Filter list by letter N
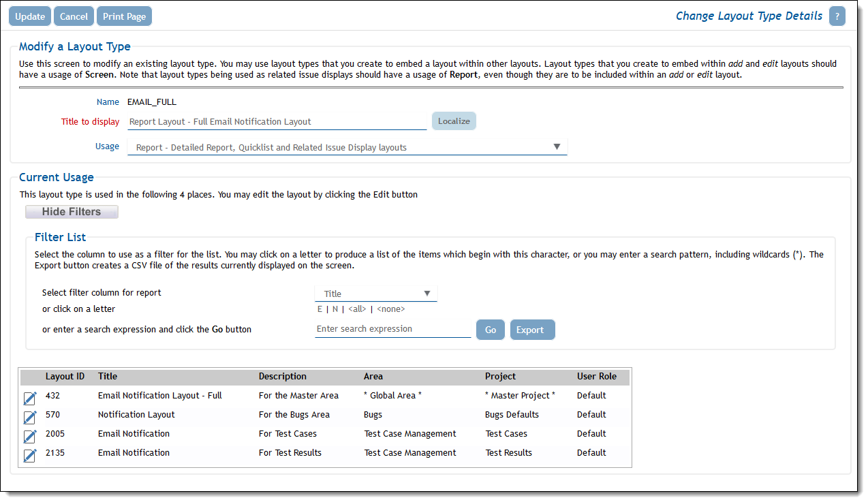868x502 pixels. 335,309
